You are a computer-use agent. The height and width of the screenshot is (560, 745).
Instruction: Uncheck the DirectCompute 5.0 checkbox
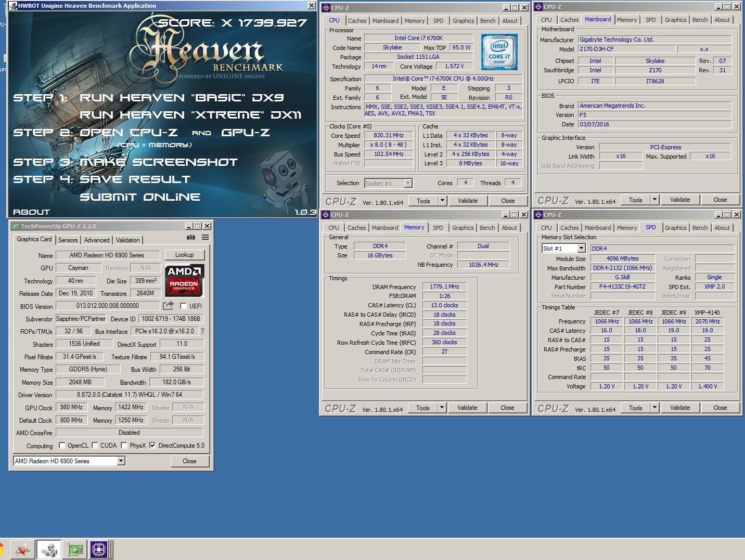[x=152, y=445]
